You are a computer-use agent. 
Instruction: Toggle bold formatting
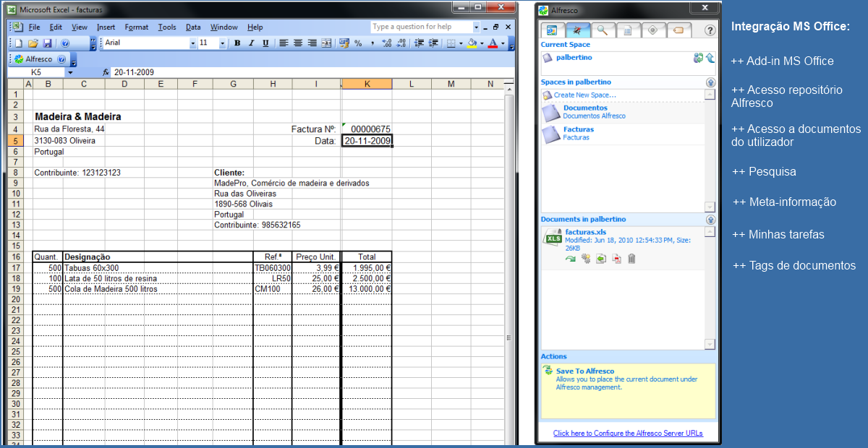(x=237, y=43)
